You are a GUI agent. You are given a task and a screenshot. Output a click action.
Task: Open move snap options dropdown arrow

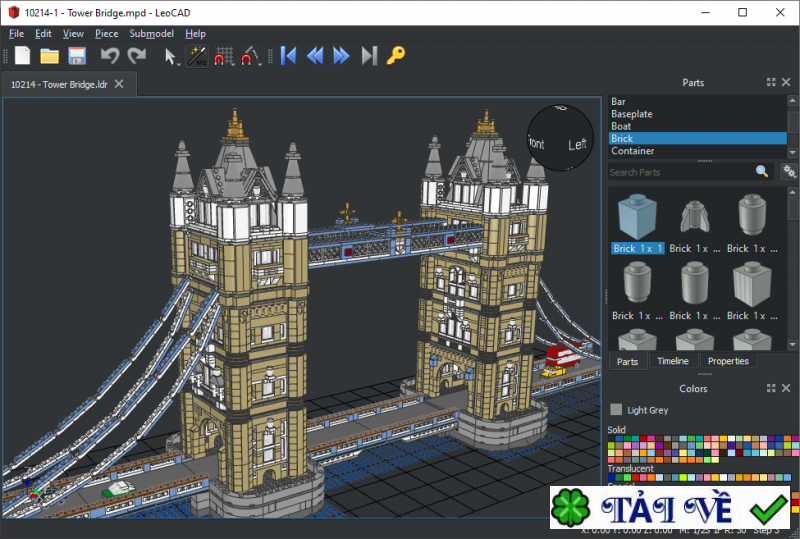point(233,64)
